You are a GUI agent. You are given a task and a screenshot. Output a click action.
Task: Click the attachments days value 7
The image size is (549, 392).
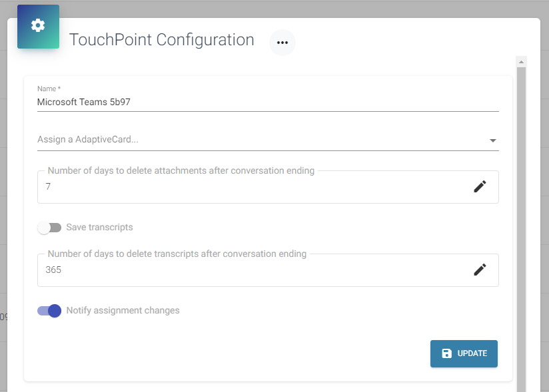tap(48, 187)
